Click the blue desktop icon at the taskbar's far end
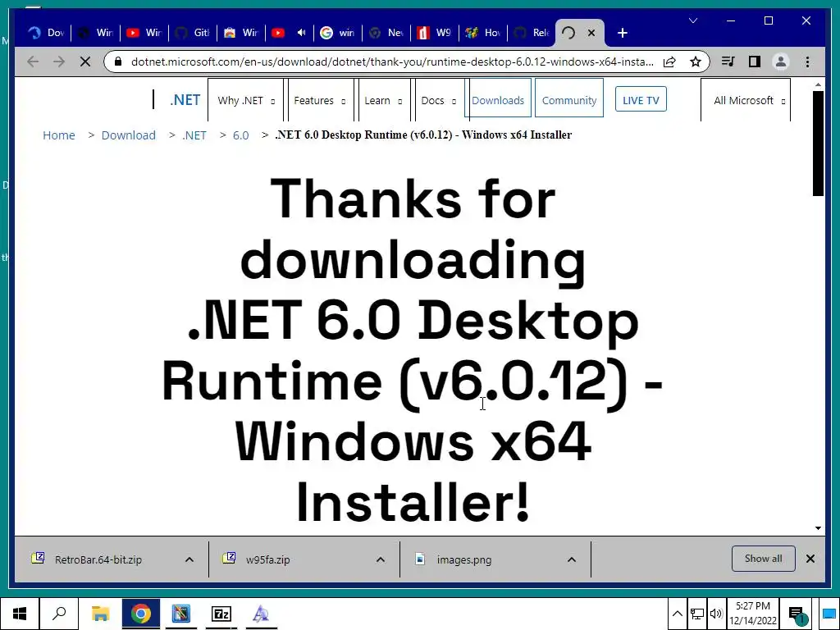840x630 pixels. pyautogui.click(x=829, y=614)
